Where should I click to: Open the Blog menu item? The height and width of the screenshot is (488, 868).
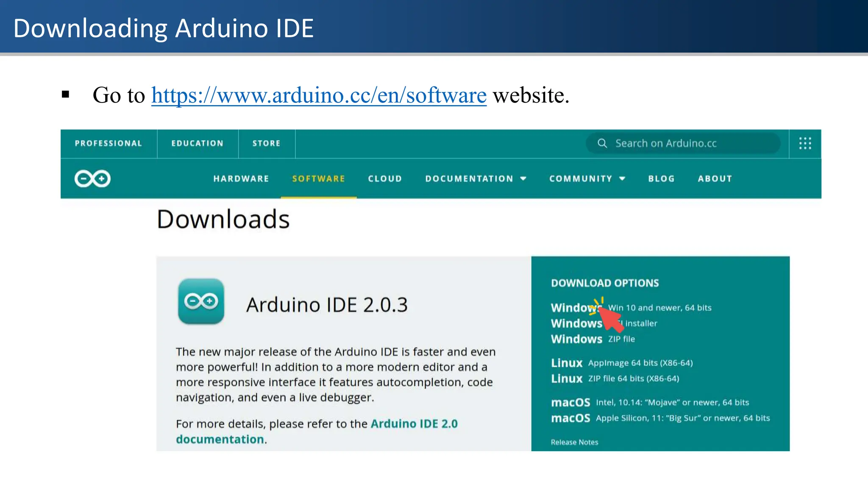[x=661, y=179]
